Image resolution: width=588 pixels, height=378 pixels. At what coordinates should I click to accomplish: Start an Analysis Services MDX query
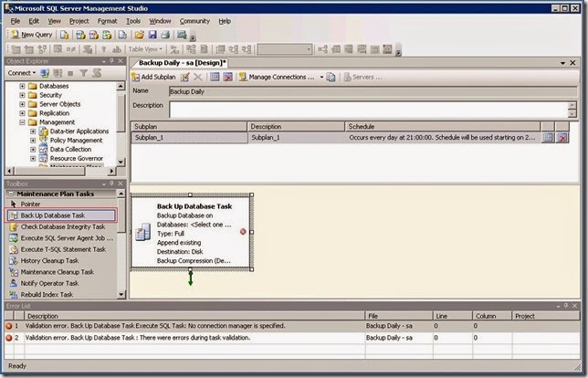click(80, 35)
